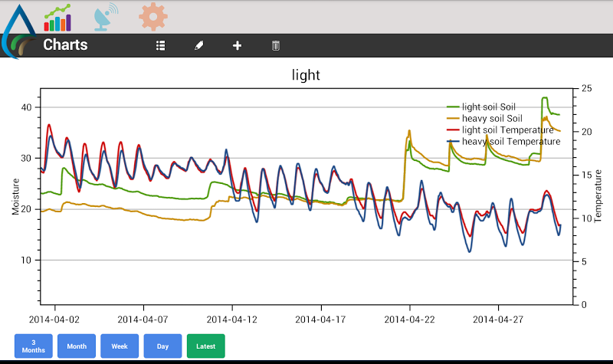Open the chart list icon
The width and height of the screenshot is (613, 364).
(160, 46)
